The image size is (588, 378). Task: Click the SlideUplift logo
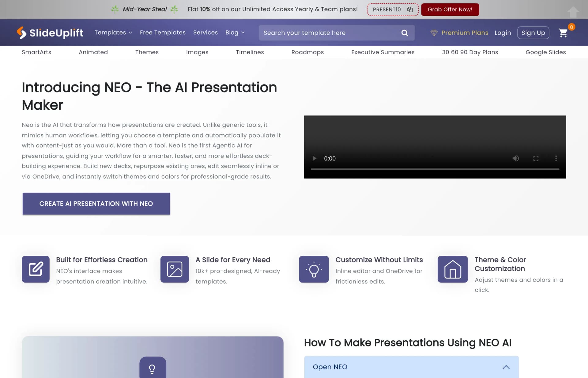50,33
